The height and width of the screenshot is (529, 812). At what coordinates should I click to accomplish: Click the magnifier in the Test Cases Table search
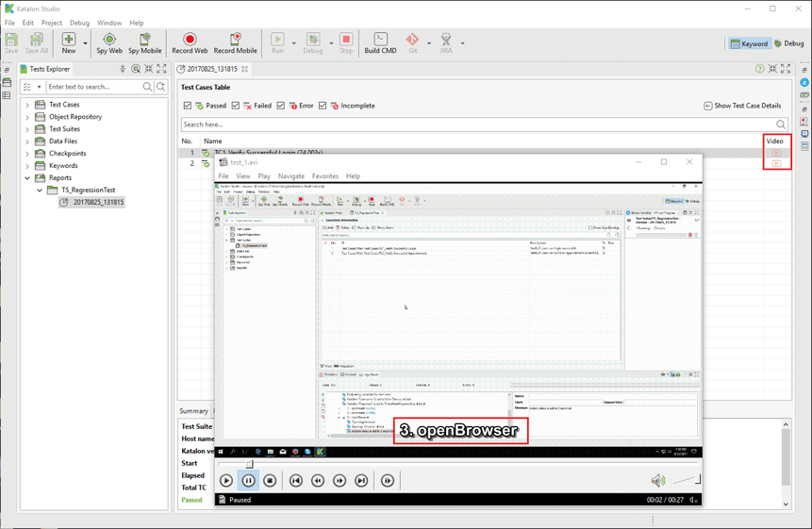(781, 124)
